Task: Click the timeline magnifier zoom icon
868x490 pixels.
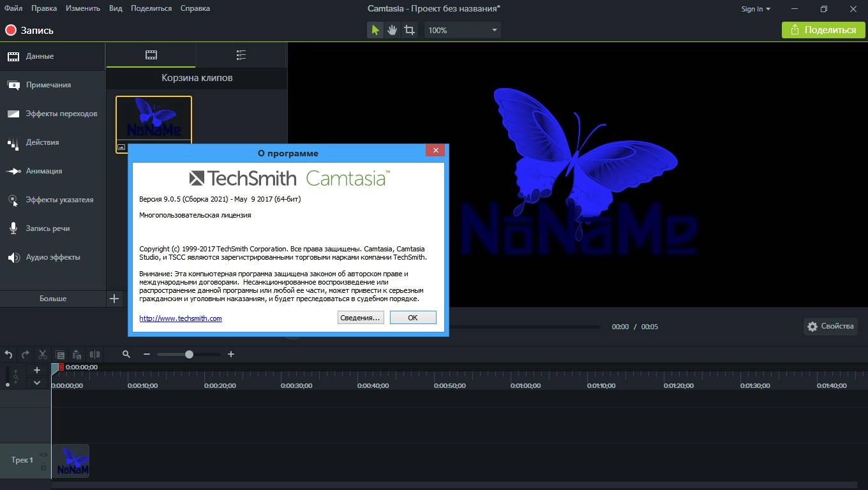Action: pyautogui.click(x=126, y=354)
